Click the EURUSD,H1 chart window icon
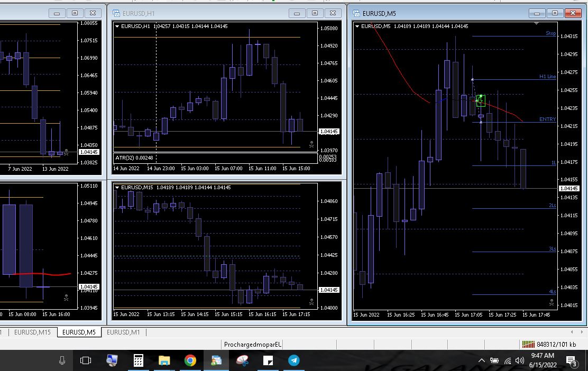 [x=116, y=14]
